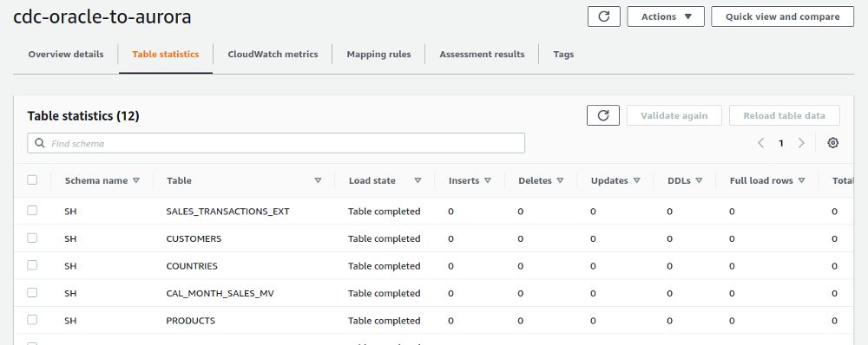Click Load state of CUSTOMERS row
Image resolution: width=868 pixels, height=345 pixels.
(x=385, y=239)
